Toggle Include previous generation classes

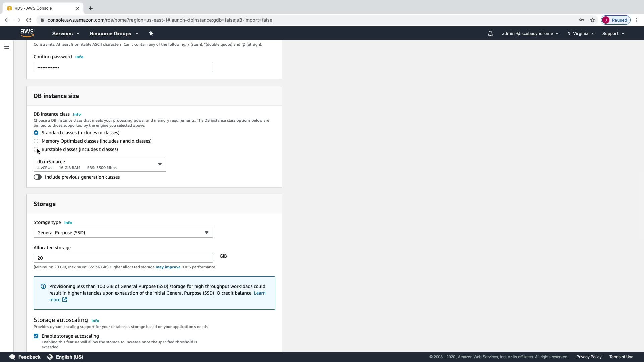(x=38, y=177)
